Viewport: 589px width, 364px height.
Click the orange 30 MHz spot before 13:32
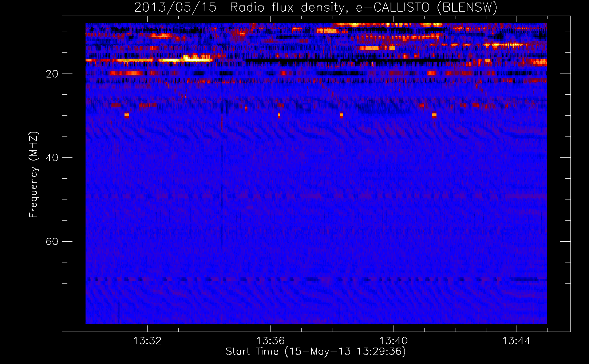(x=127, y=115)
